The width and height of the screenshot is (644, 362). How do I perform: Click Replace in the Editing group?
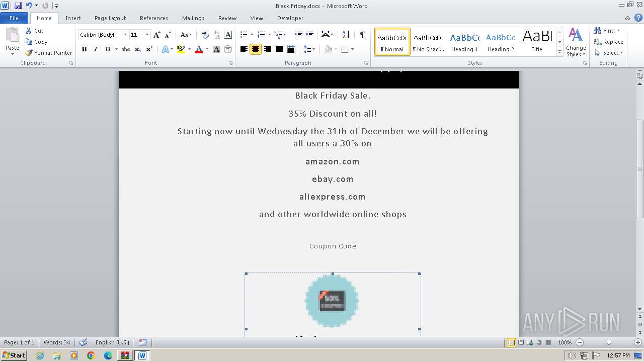click(608, 42)
